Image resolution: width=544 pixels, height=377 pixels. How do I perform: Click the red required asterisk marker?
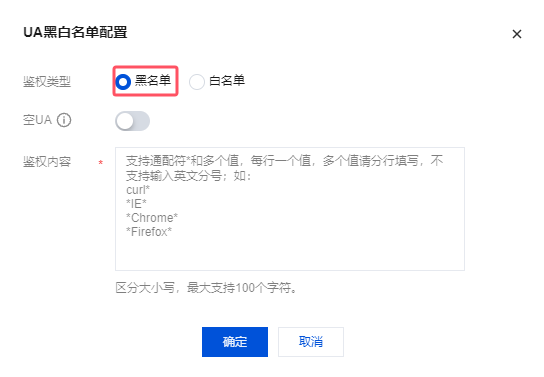pos(101,163)
